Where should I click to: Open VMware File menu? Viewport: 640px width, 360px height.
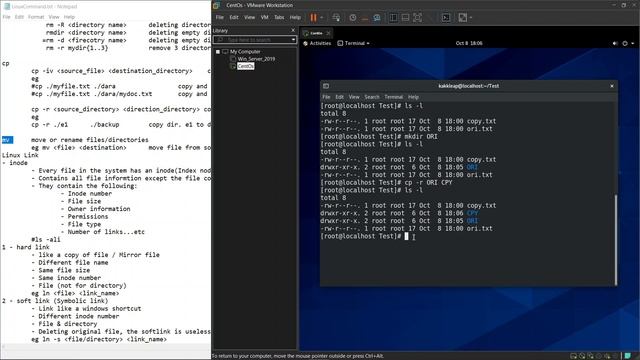pos(220,18)
